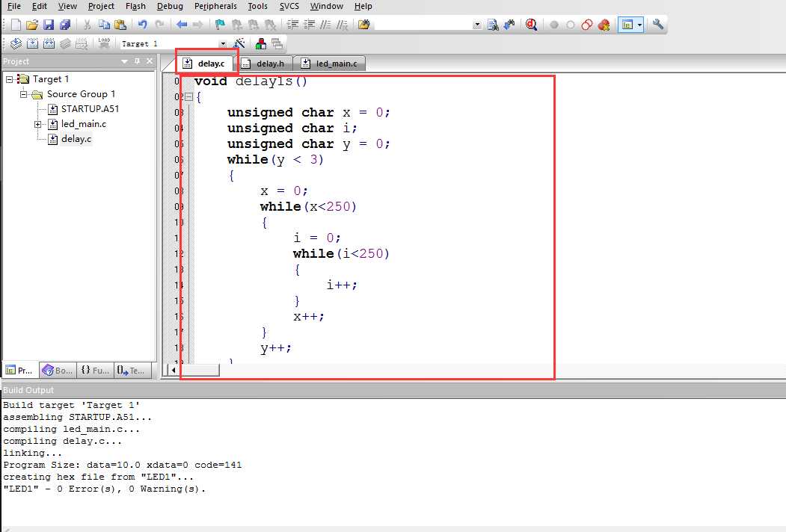
Task: Click the Navigate Forwards arrow icon
Action: click(197, 25)
